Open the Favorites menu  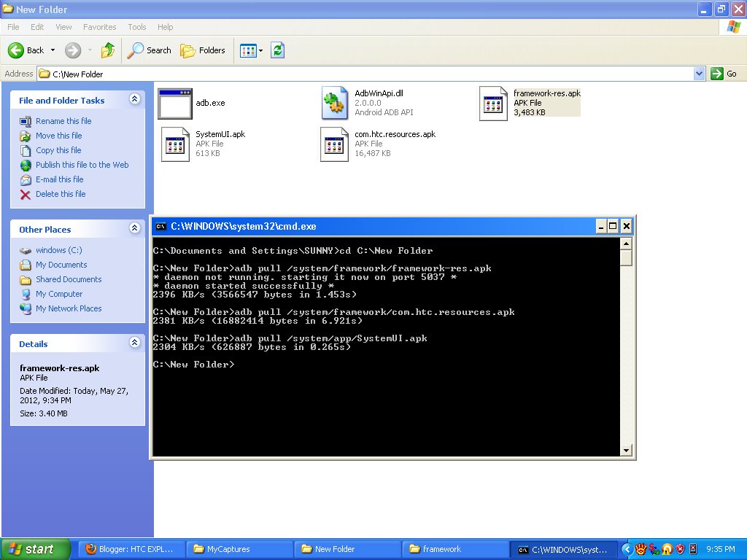[99, 27]
